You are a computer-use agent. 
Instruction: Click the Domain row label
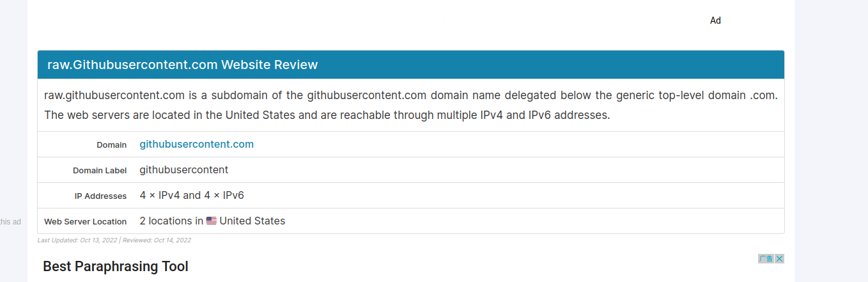[111, 145]
